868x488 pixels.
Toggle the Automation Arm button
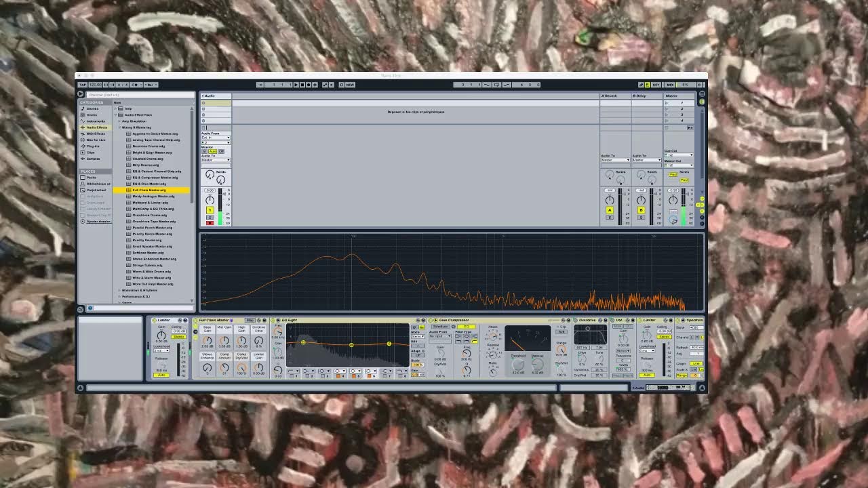point(324,85)
